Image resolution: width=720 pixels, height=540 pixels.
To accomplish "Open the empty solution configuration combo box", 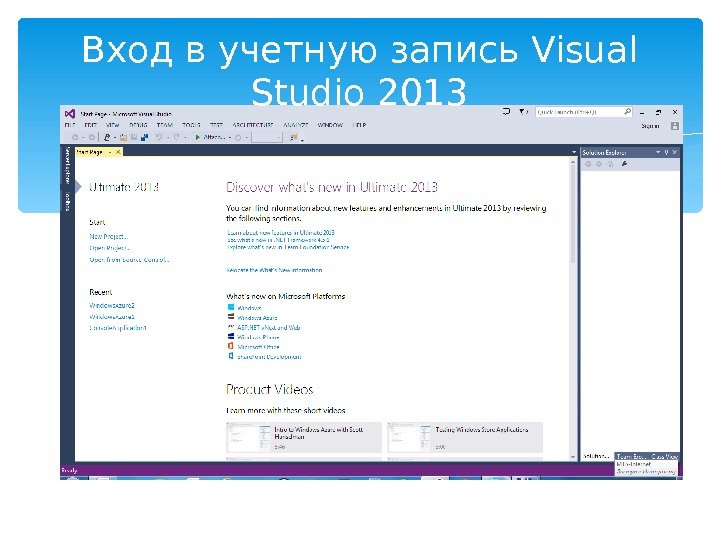I will 267,137.
